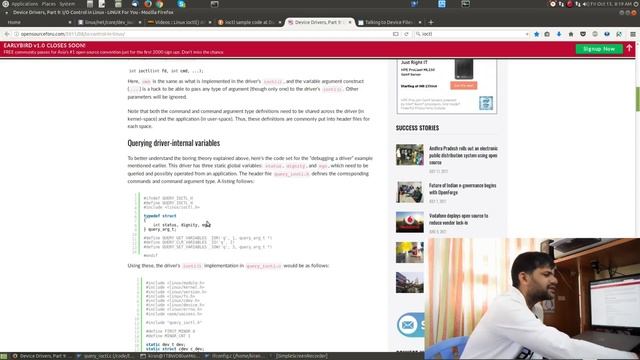Screen dimensions: 640x360
Task: Open the System menu
Action: [x=67, y=4]
